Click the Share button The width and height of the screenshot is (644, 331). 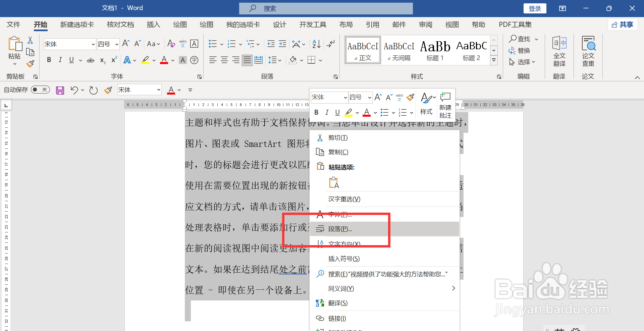pyautogui.click(x=623, y=24)
